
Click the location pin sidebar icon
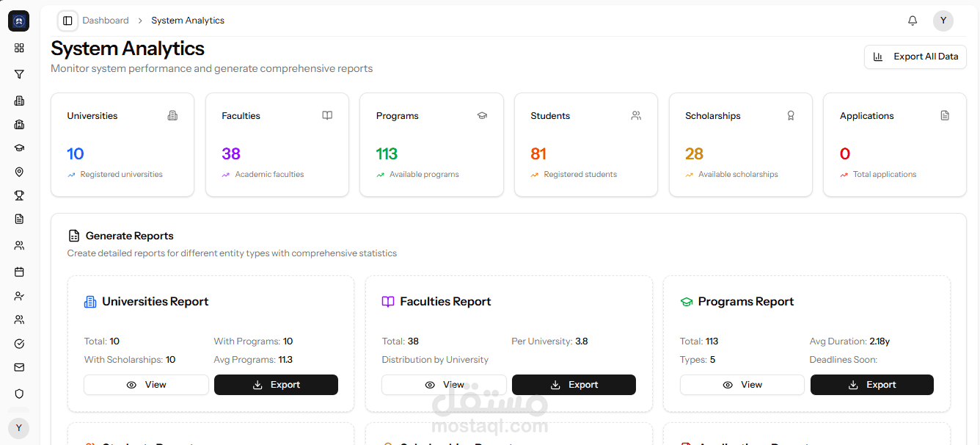tap(19, 172)
